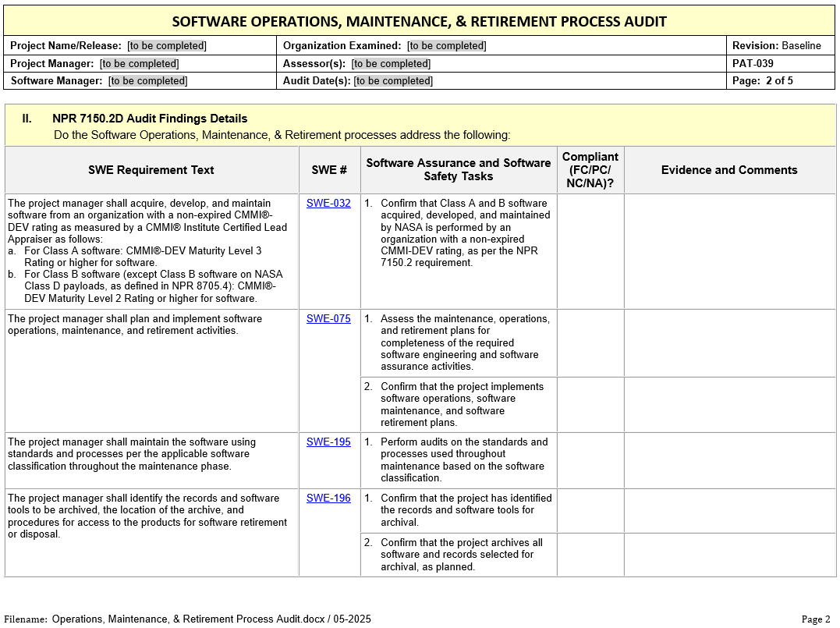Click the SWE-196 hyperlink

(328, 498)
